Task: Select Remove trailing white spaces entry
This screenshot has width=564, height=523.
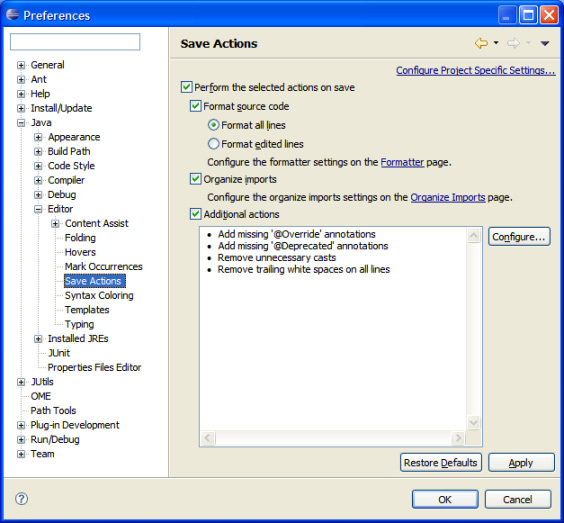Action: click(304, 269)
